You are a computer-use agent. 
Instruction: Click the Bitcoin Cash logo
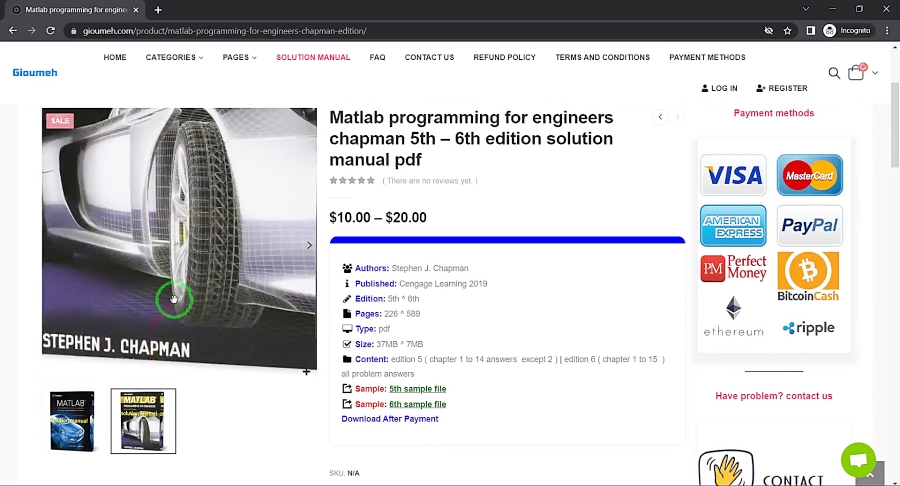[808, 276]
